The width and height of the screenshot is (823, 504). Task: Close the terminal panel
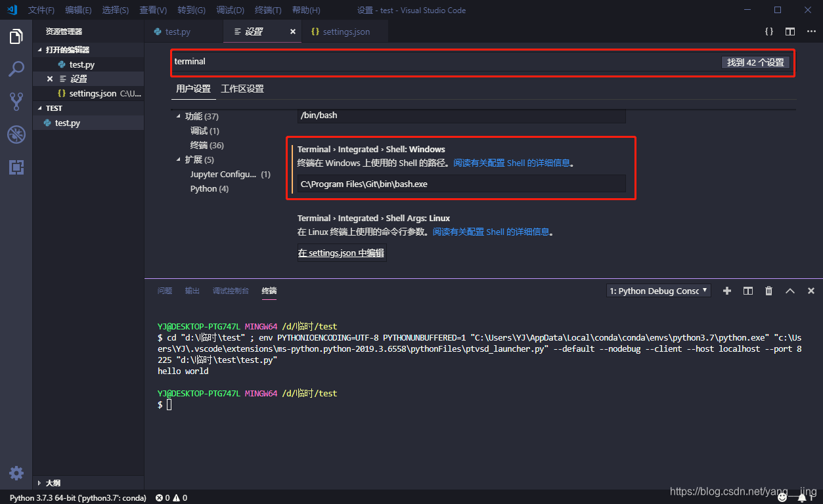(x=811, y=291)
